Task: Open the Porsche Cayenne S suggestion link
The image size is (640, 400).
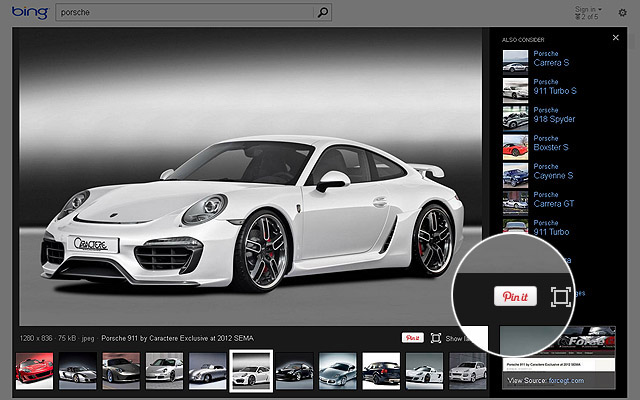Action: coord(553,171)
